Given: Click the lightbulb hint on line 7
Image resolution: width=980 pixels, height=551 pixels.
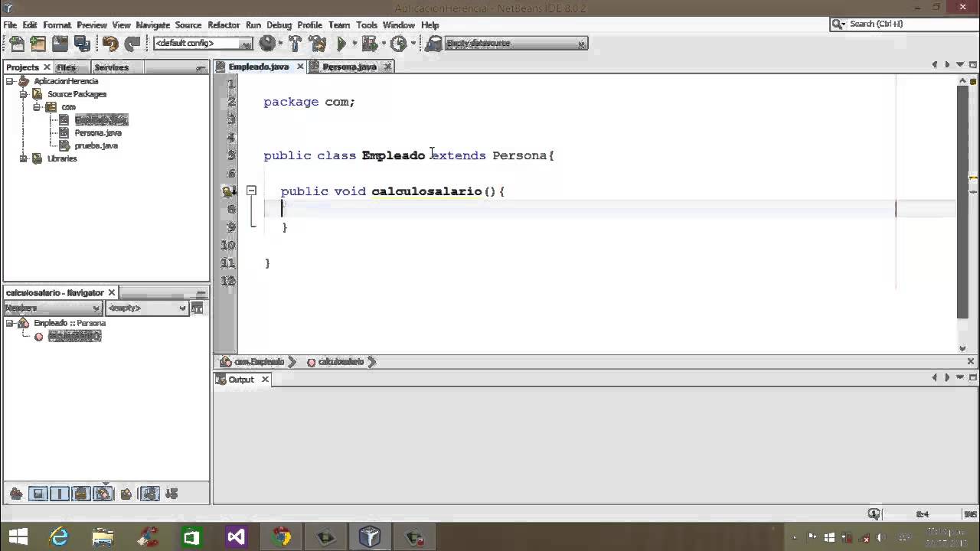Looking at the screenshot, I should point(229,191).
